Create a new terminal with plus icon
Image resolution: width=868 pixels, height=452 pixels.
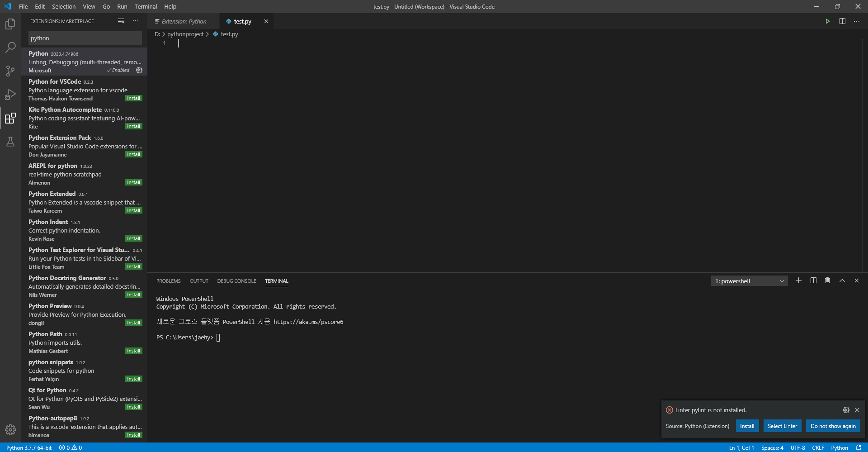pos(799,281)
